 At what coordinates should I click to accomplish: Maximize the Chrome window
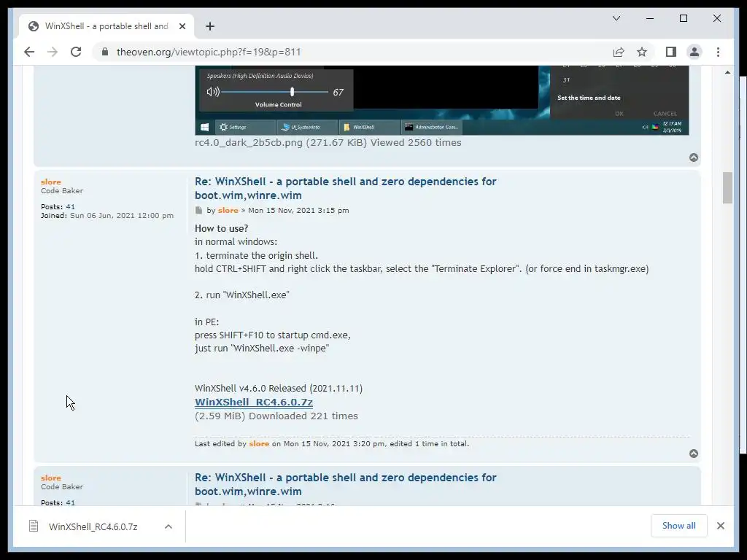(x=683, y=18)
